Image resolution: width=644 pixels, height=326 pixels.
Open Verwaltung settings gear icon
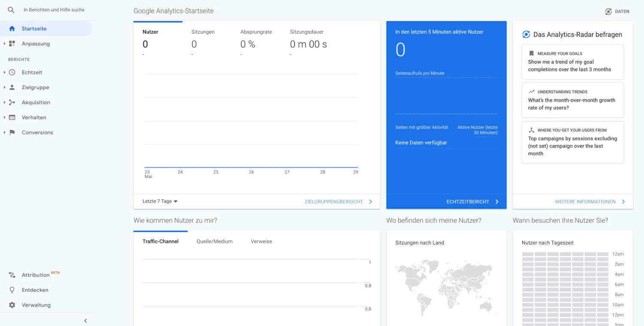12,305
